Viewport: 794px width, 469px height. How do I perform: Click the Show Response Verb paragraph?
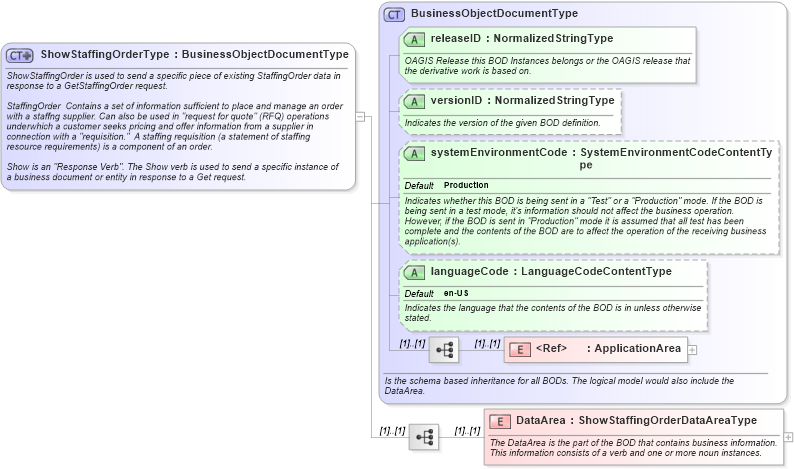tap(173, 172)
